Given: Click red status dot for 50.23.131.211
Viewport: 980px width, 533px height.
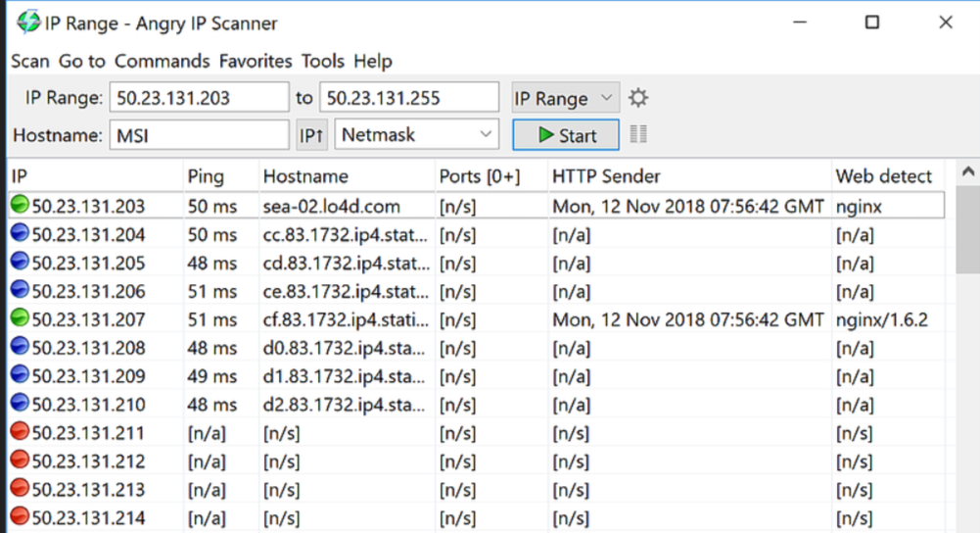Looking at the screenshot, I should [x=20, y=431].
